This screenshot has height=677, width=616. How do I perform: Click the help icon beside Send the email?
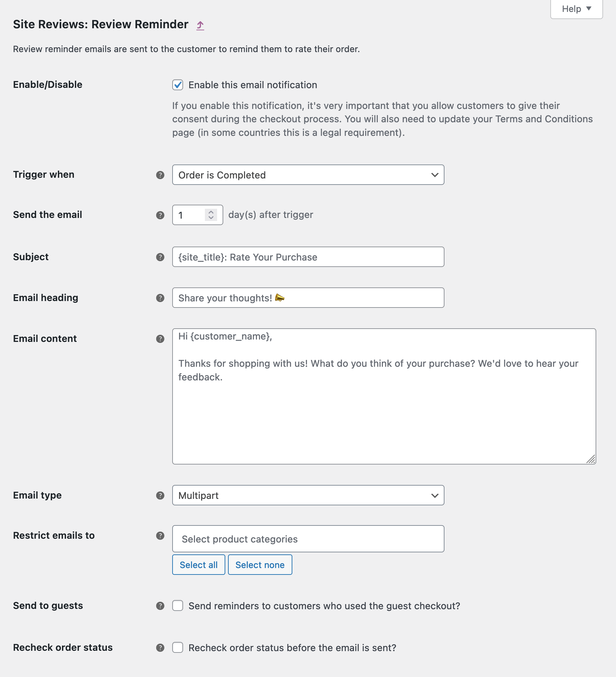click(160, 215)
